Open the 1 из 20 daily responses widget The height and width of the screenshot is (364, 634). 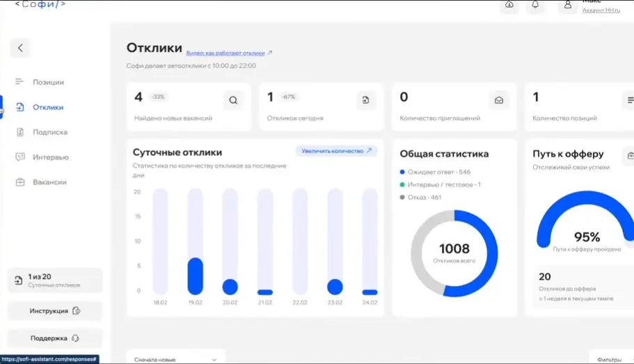(55, 280)
